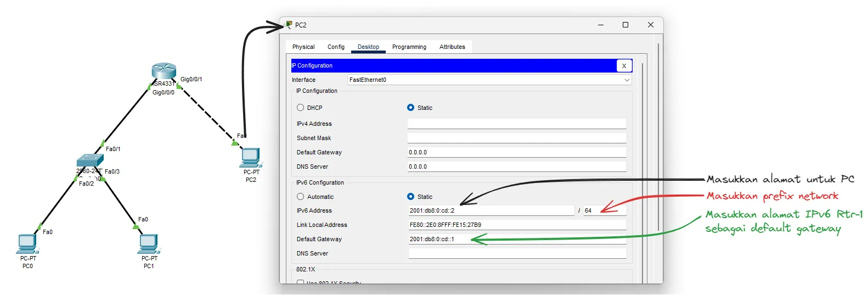
Task: Open the PC2 computer in topology
Action: [250, 157]
